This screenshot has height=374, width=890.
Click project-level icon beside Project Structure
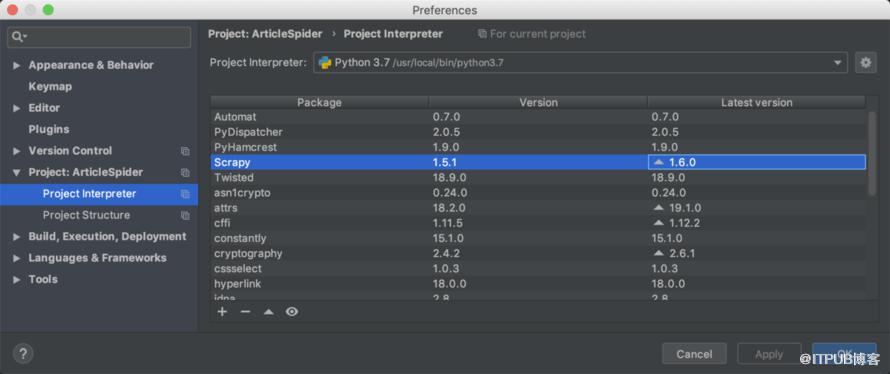coord(185,216)
